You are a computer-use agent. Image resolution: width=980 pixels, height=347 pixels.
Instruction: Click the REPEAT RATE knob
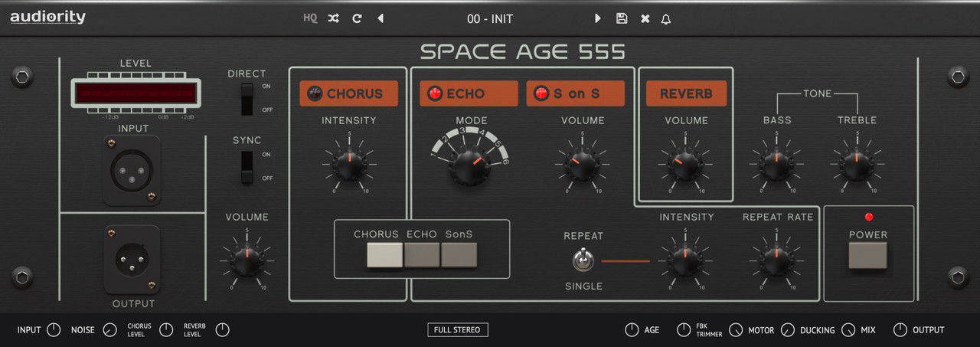(776, 260)
